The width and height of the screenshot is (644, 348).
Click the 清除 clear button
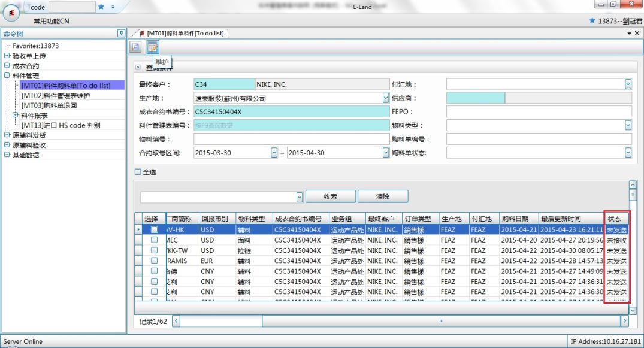click(x=383, y=196)
